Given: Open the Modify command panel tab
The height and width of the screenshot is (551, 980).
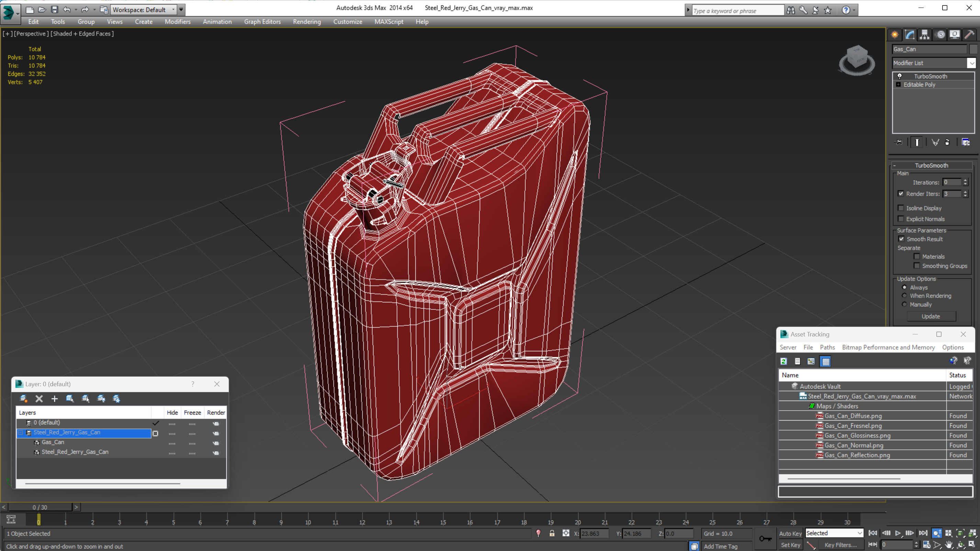Looking at the screenshot, I should point(910,35).
